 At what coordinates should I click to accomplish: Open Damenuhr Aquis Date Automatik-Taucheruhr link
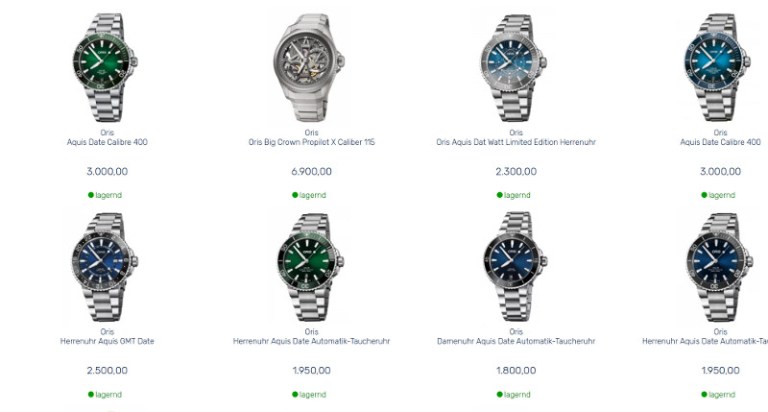(x=516, y=341)
